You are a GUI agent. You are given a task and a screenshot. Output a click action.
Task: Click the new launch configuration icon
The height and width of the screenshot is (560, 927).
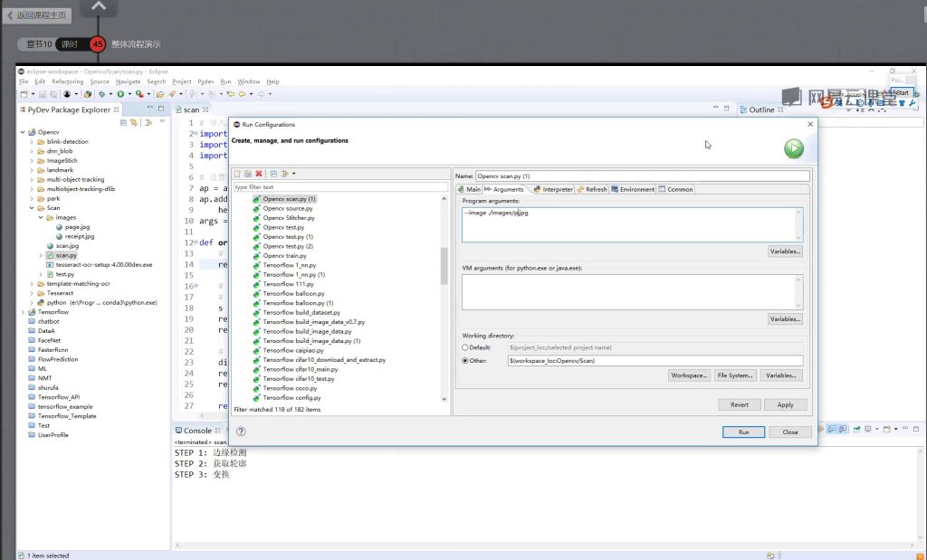[238, 174]
